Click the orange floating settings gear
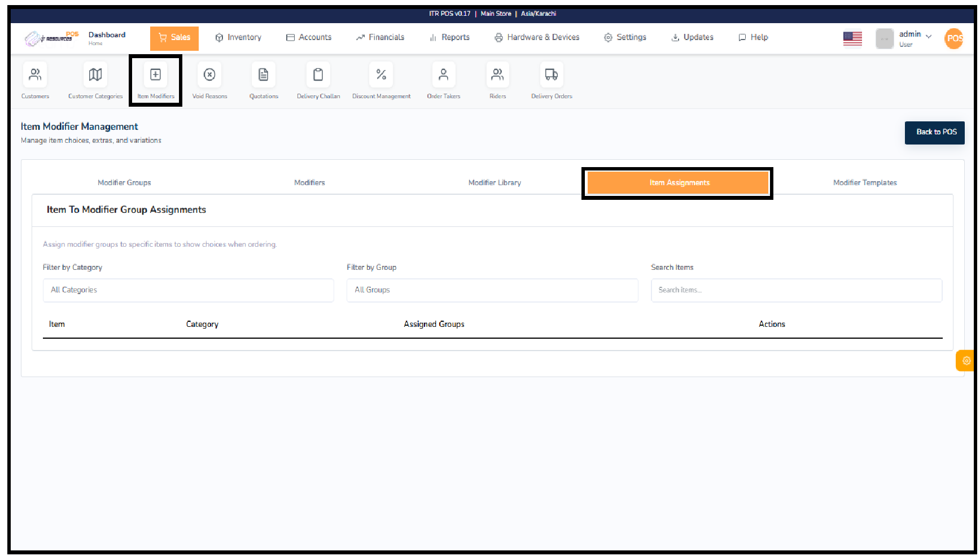980x560 pixels. tap(966, 361)
